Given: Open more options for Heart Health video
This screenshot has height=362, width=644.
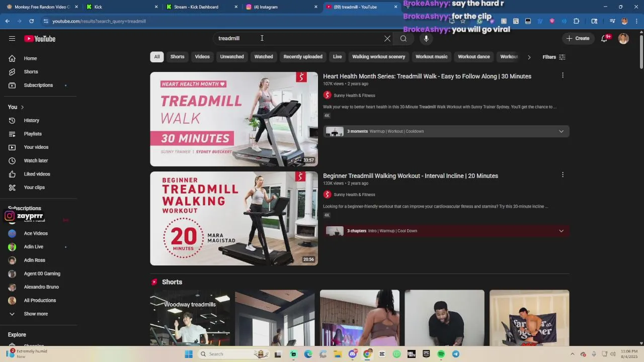Looking at the screenshot, I should pyautogui.click(x=562, y=75).
